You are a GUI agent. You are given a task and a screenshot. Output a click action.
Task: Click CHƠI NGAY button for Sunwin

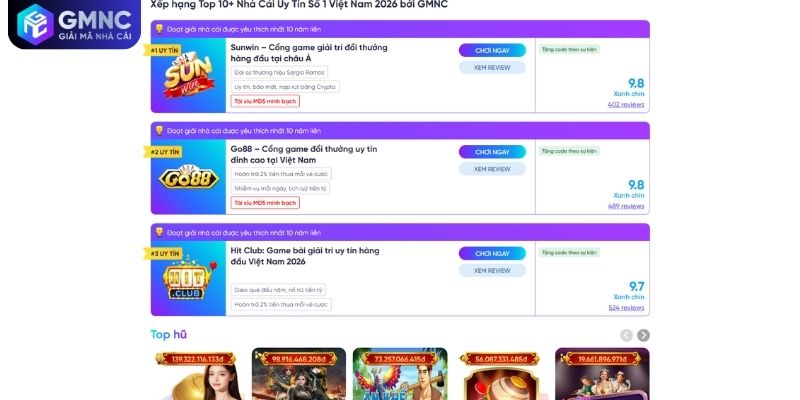pyautogui.click(x=492, y=51)
